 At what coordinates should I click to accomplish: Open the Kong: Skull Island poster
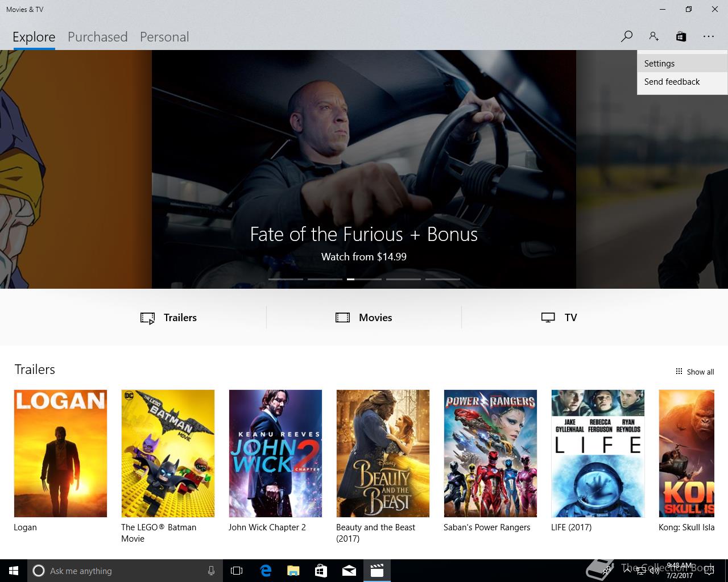click(x=686, y=454)
